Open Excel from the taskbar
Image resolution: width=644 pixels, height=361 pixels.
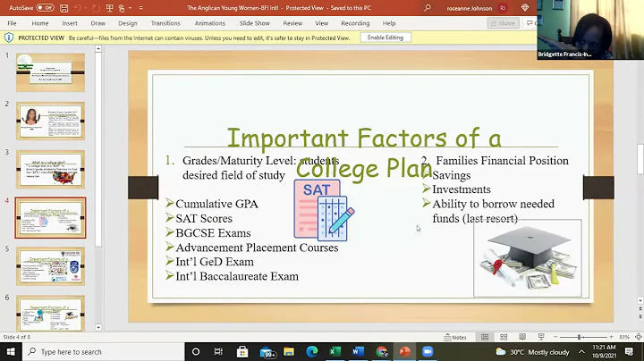point(335,351)
